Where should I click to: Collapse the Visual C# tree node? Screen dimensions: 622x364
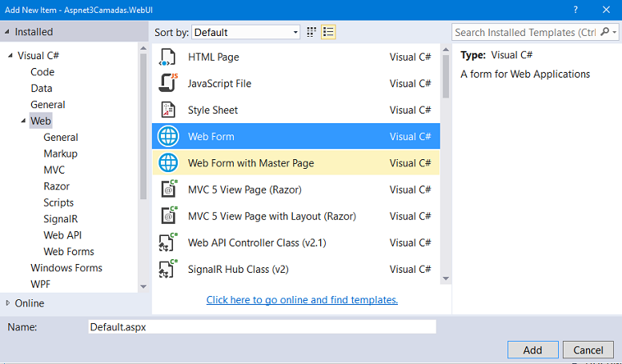click(x=10, y=55)
